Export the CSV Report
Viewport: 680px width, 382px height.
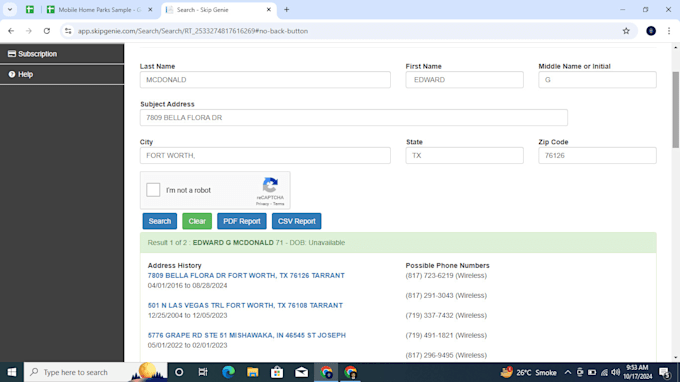point(297,221)
